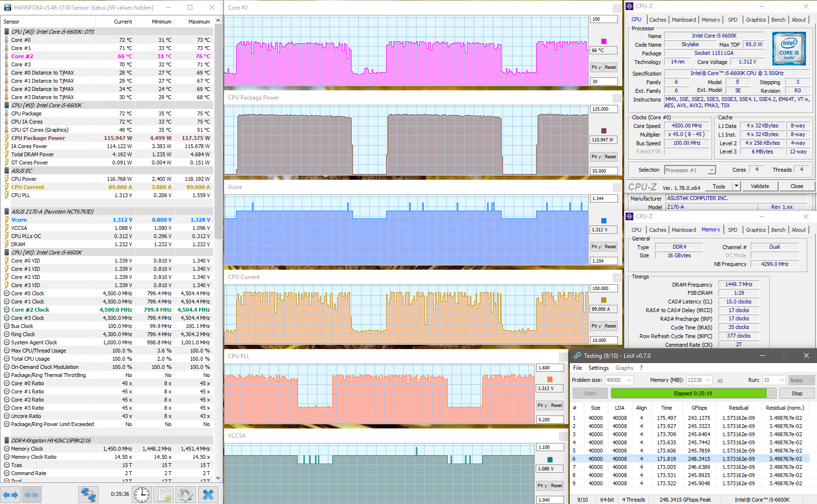Screen dimensions: 817x504
Task: Click the teal swatch in VCCSA graph
Action: (x=550, y=460)
